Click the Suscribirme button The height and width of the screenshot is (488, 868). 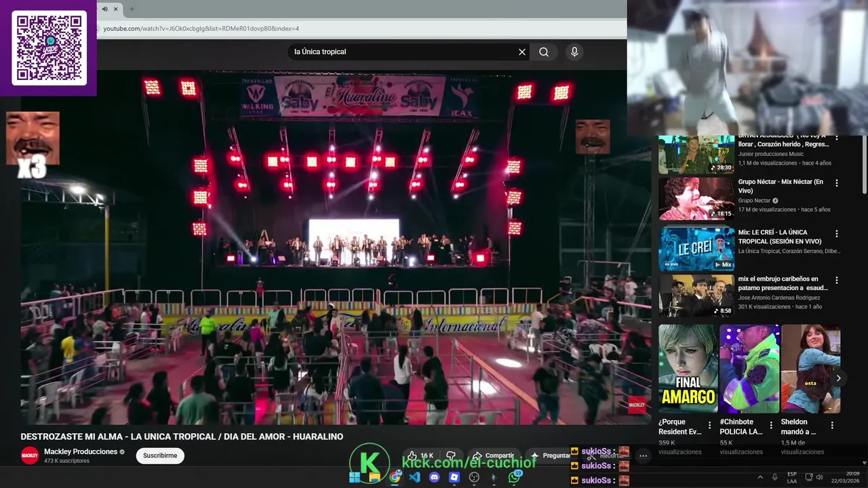[160, 455]
